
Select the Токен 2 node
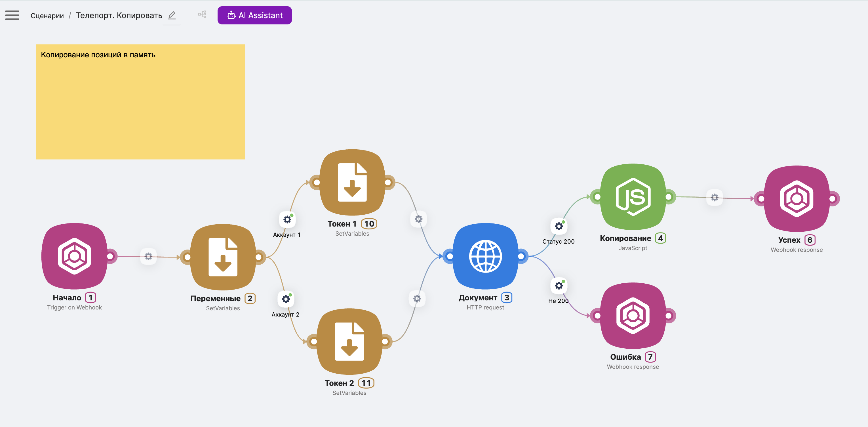click(x=349, y=341)
